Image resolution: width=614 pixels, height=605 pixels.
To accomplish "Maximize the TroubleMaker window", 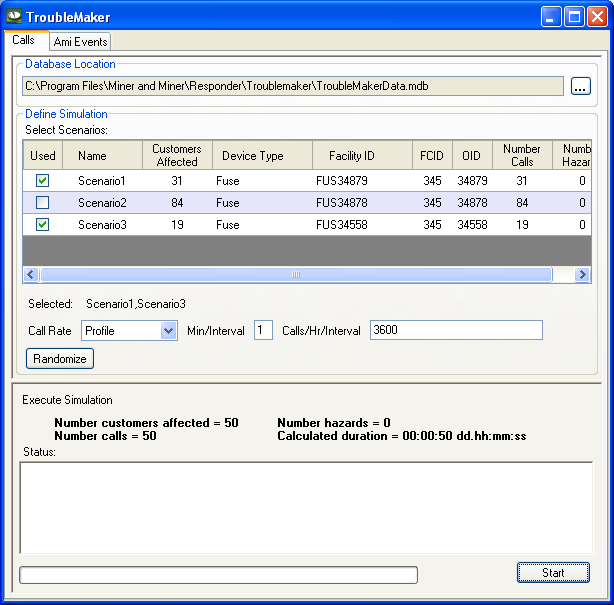I will click(574, 17).
